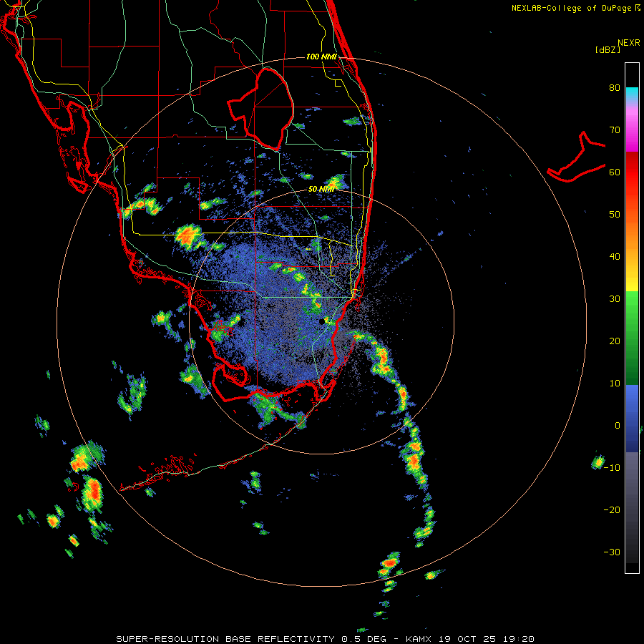The width and height of the screenshot is (644, 644).
Task: Click the dBZ units label above scale
Action: click(608, 50)
